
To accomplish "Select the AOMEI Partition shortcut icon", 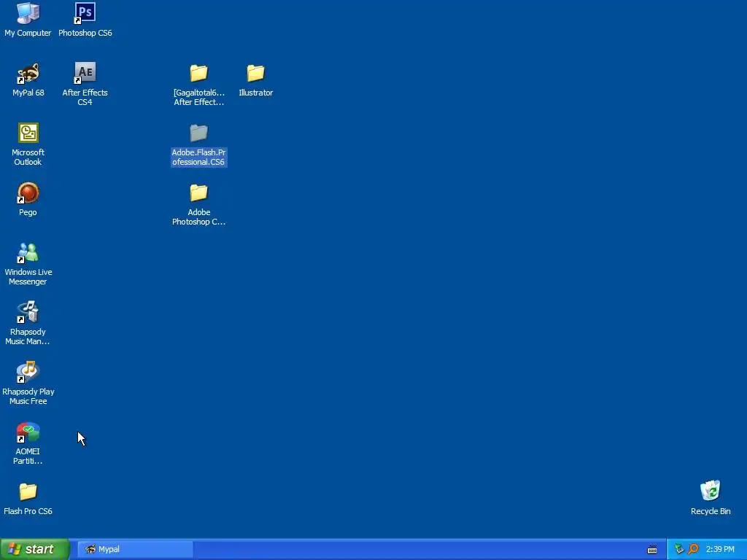I will 28,432.
